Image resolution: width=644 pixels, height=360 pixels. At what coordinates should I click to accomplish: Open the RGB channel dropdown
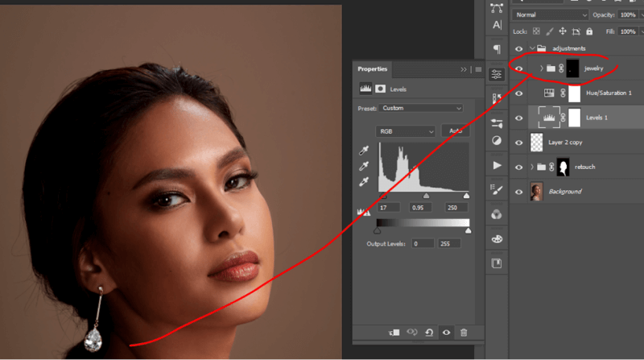pos(406,130)
